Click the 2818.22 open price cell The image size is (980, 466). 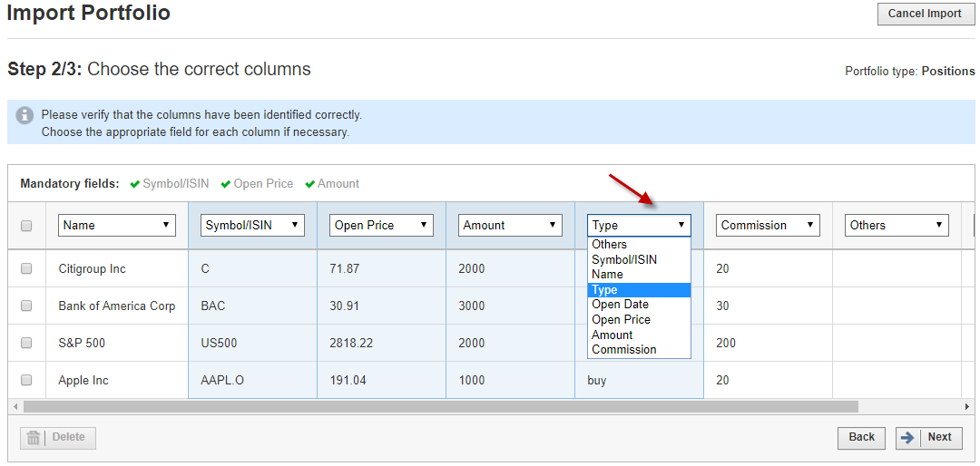pos(381,343)
